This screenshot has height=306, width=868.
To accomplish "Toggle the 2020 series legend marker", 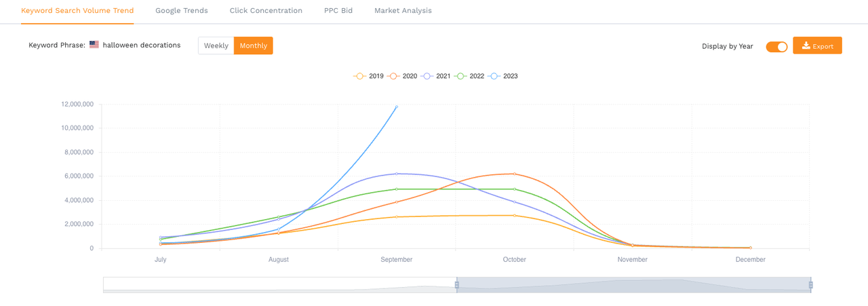I will pyautogui.click(x=393, y=76).
